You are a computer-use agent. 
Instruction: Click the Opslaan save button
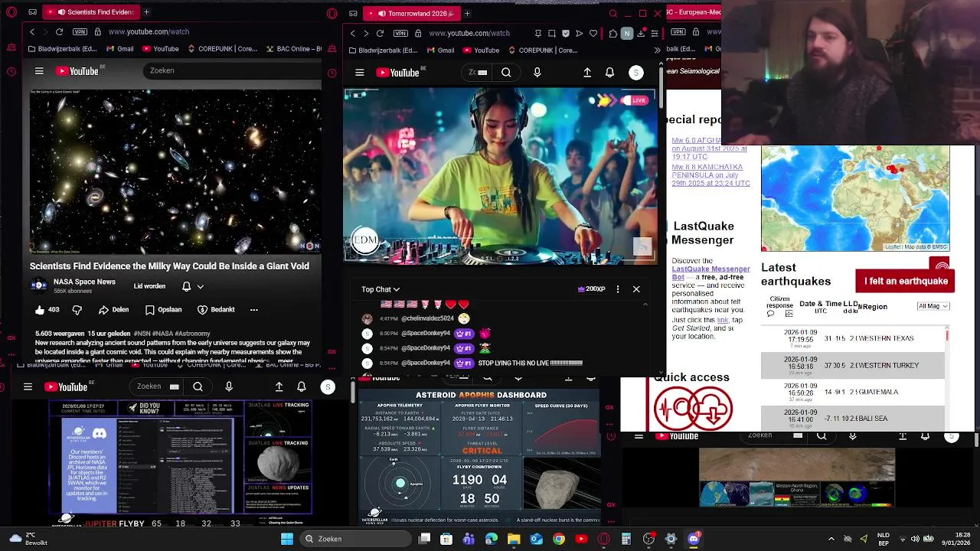coord(163,310)
